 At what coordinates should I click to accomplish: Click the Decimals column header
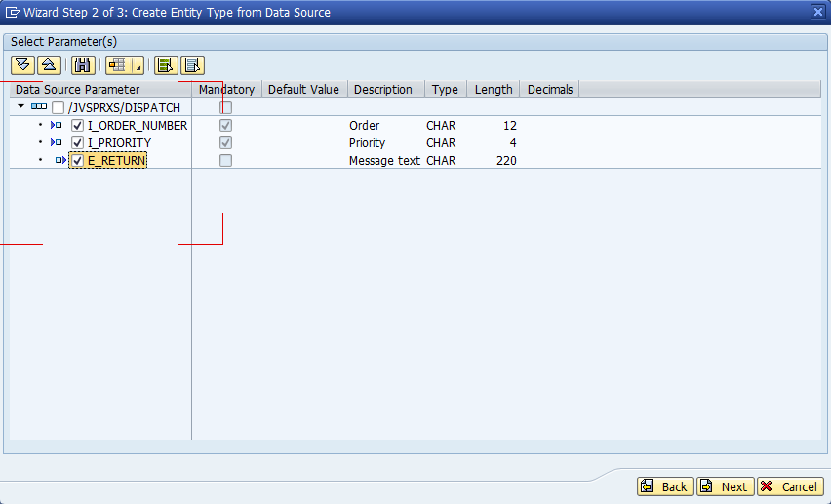click(549, 89)
